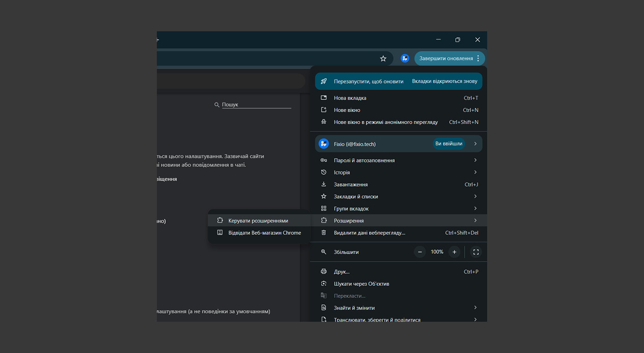Click the star icon beside Закладки й списки
This screenshot has width=644, height=353.
(324, 196)
